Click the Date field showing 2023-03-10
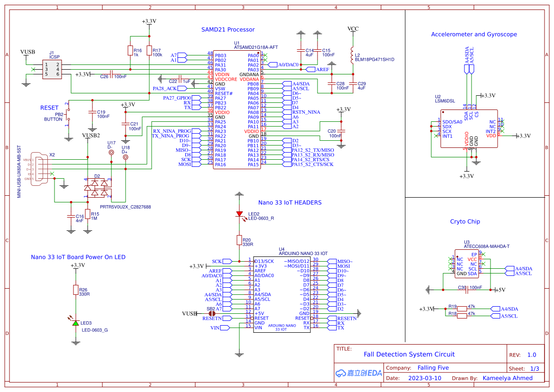This screenshot has height=392, width=554. coord(425,378)
